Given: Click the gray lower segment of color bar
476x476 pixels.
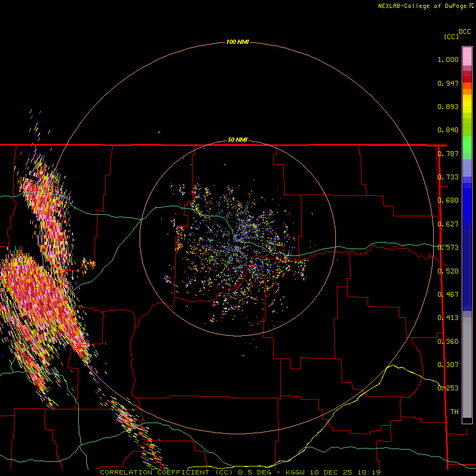Looking at the screenshot, I should 467,368.
